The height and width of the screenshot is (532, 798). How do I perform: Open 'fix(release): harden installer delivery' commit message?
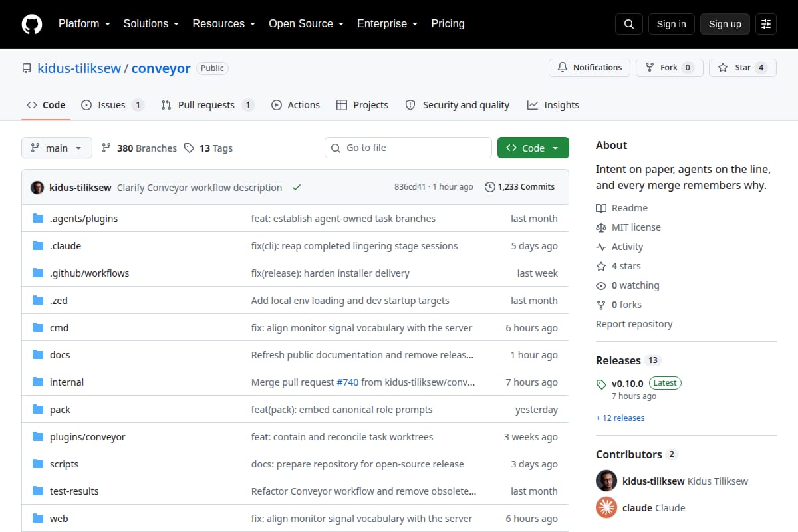pyautogui.click(x=331, y=273)
